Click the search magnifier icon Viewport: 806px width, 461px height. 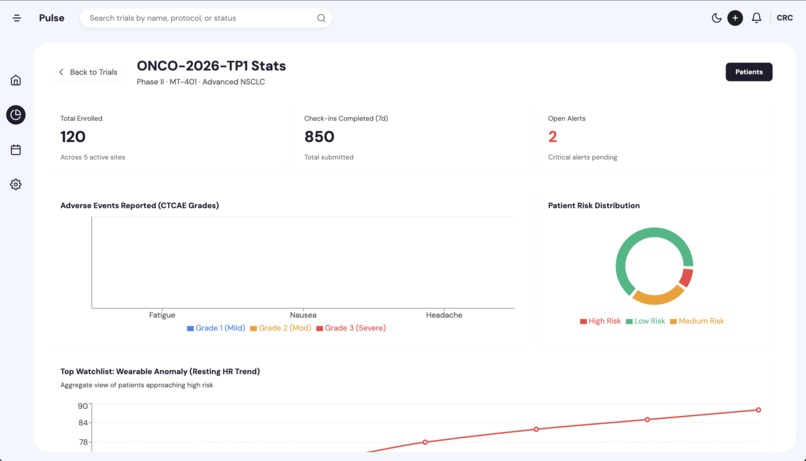321,18
